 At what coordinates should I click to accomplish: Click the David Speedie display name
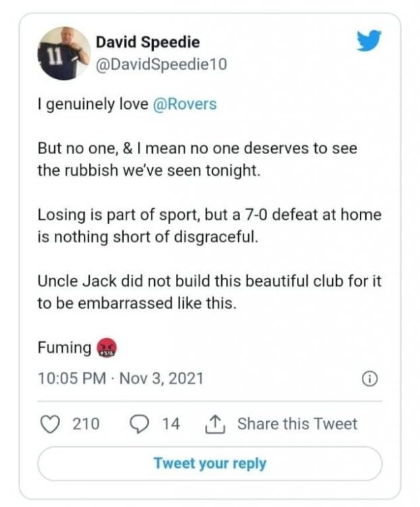(x=147, y=43)
